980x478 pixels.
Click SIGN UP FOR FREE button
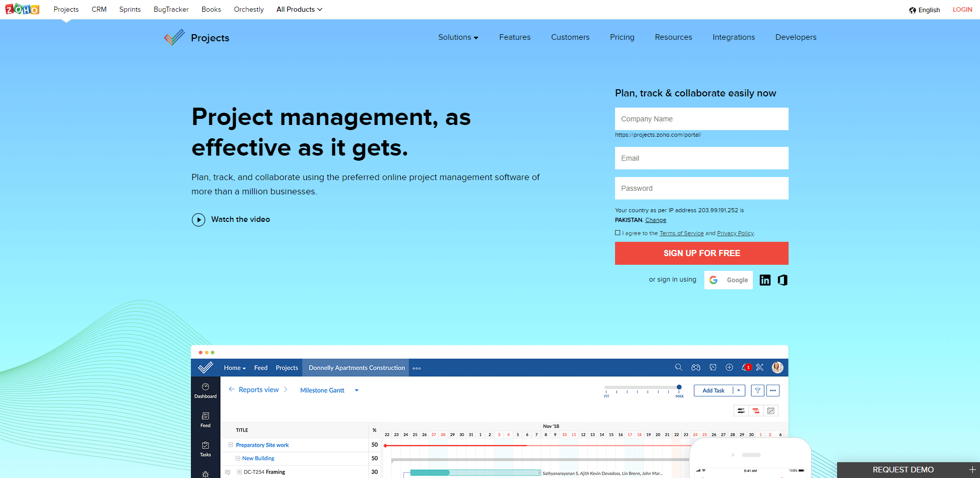tap(701, 253)
